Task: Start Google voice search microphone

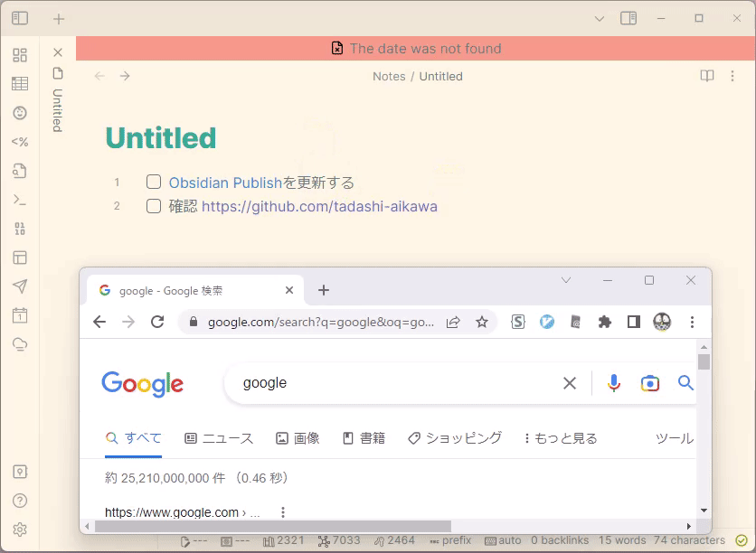Action: click(x=614, y=383)
